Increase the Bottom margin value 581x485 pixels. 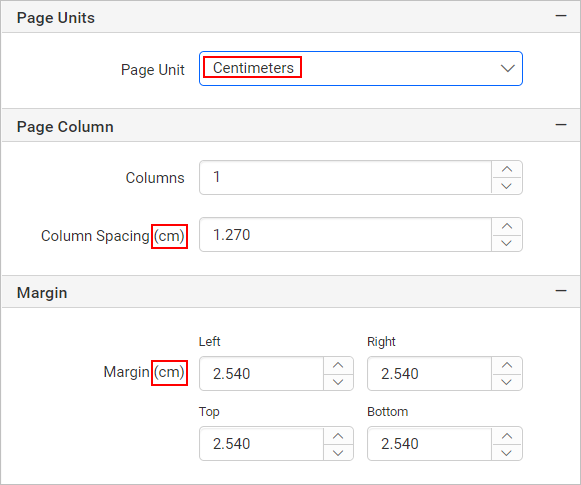pyautogui.click(x=507, y=436)
